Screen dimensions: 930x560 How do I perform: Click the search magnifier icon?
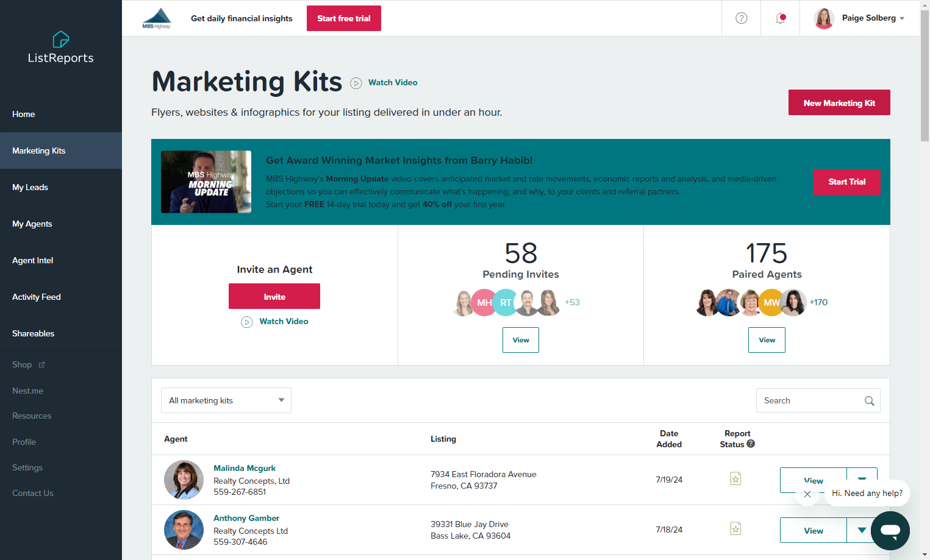point(869,400)
